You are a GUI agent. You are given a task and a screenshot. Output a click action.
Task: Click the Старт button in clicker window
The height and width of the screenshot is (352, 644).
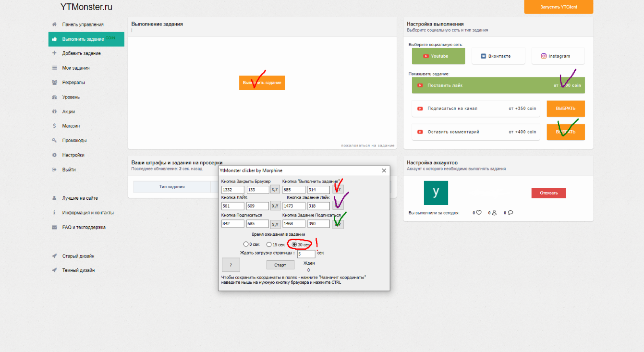(280, 265)
